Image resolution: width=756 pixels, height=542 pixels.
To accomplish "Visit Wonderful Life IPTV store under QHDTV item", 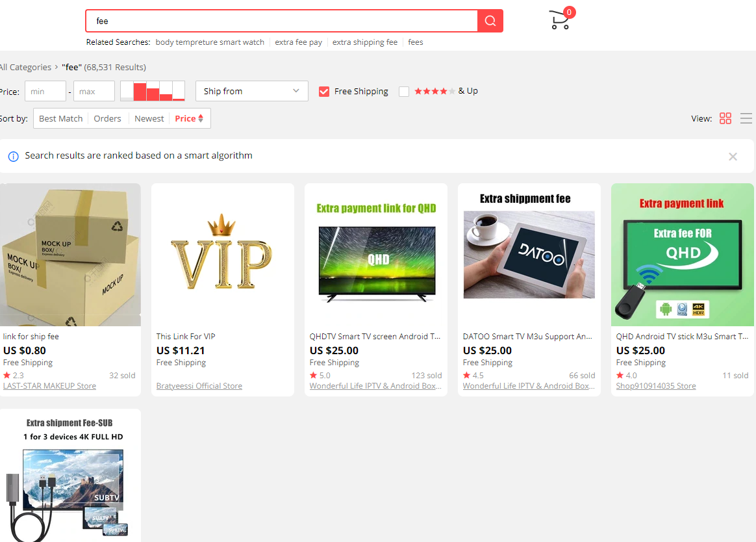I will pyautogui.click(x=375, y=385).
